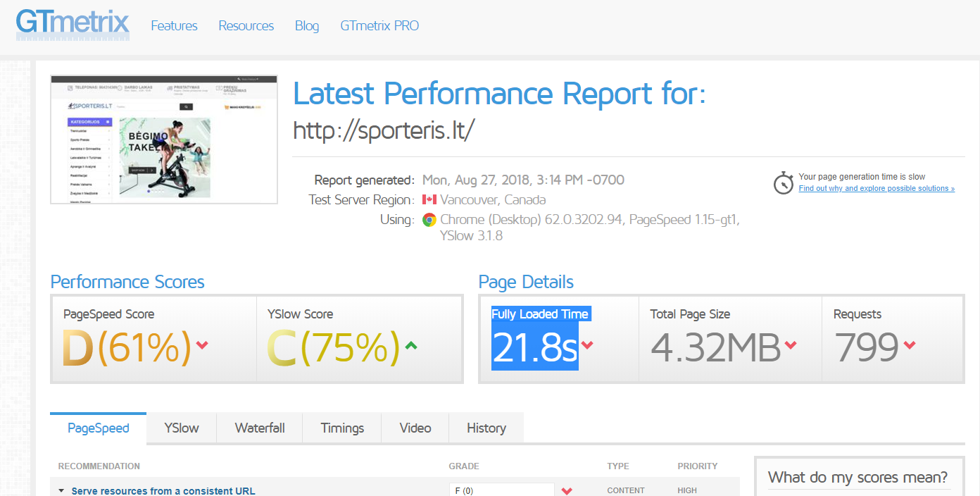980x496 pixels.
Task: Click the stopwatch icon near slow generation notice
Action: click(784, 182)
